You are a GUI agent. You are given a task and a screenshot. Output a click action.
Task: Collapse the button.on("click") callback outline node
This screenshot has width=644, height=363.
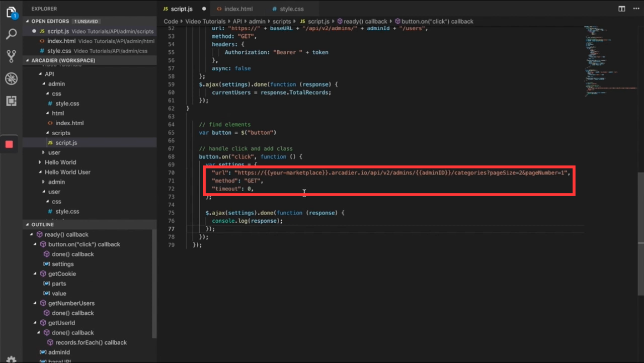click(x=35, y=244)
